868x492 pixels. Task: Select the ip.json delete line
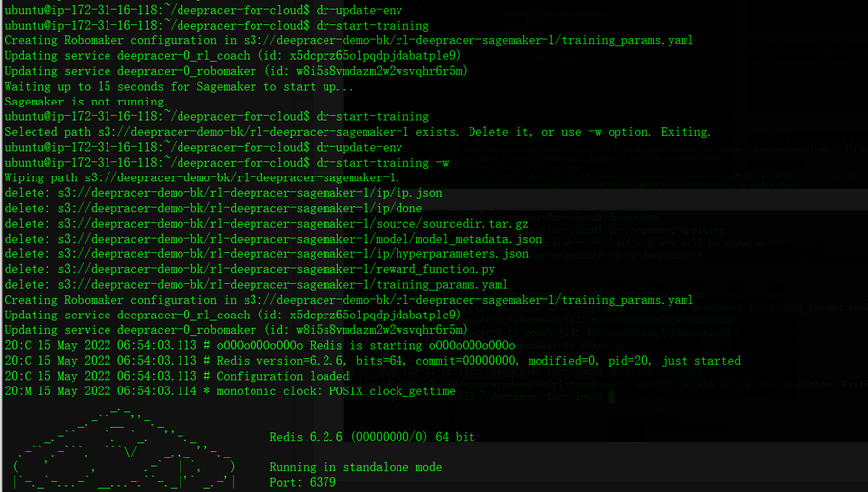pos(223,193)
